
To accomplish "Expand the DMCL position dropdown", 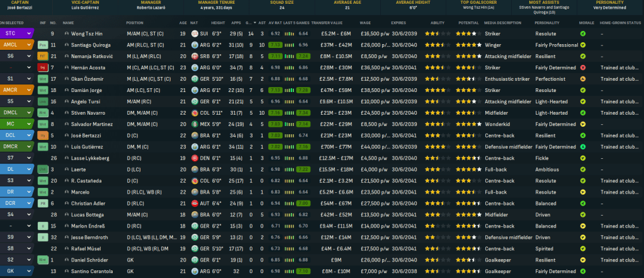I will click(x=29, y=113).
